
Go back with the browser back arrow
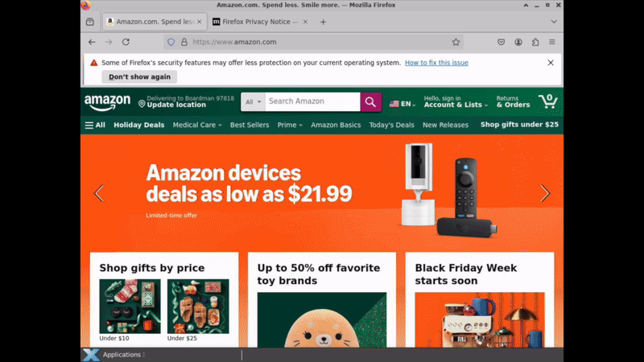pyautogui.click(x=92, y=42)
